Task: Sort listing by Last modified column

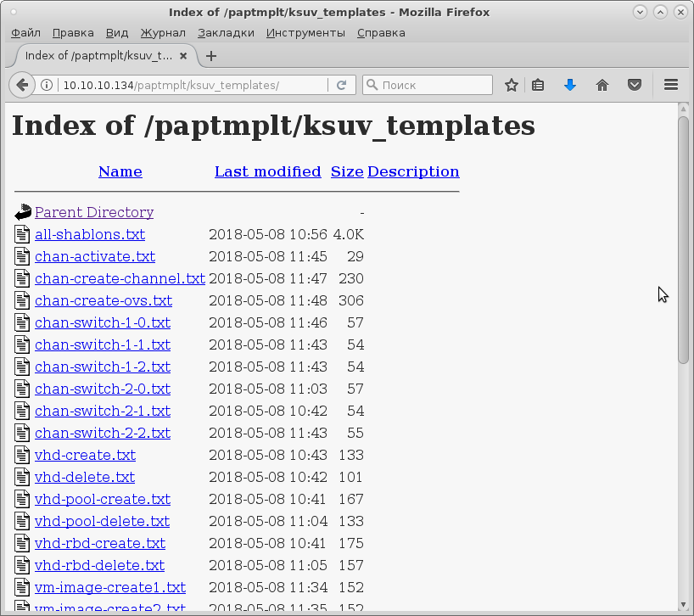Action: (267, 171)
